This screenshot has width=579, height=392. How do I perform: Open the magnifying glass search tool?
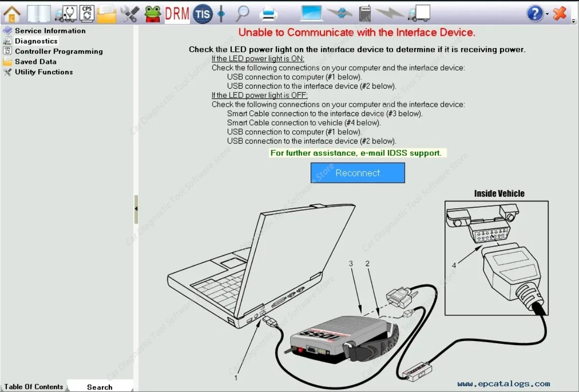point(242,14)
